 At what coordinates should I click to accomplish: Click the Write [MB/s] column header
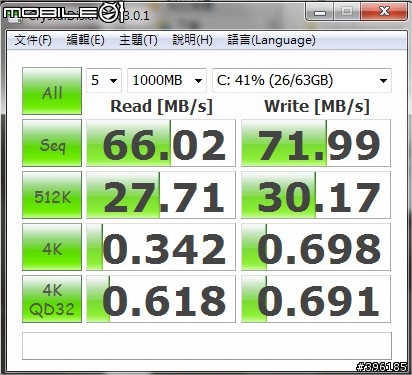click(317, 107)
